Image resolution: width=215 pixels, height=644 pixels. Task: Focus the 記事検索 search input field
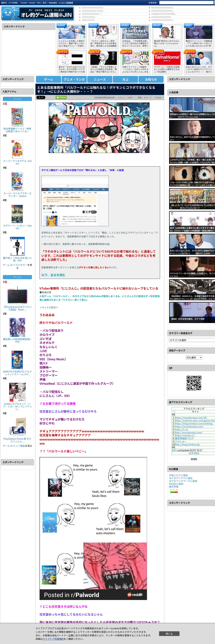tap(187, 3)
